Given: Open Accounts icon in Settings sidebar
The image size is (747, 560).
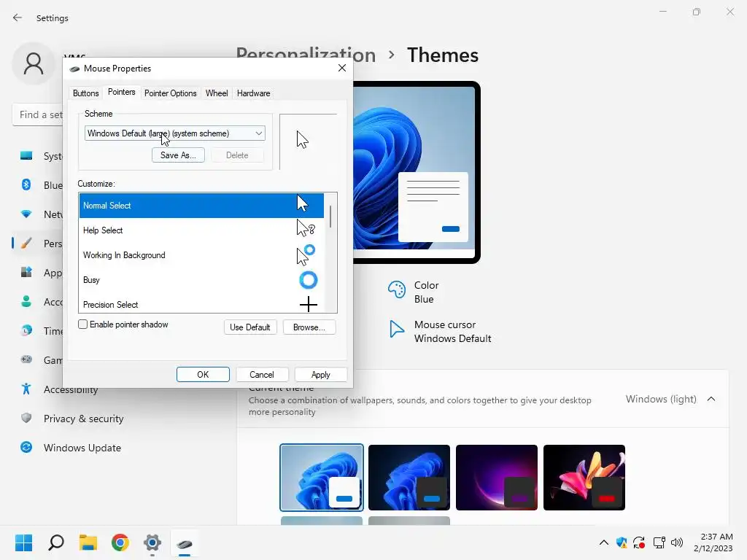Looking at the screenshot, I should (x=26, y=301).
